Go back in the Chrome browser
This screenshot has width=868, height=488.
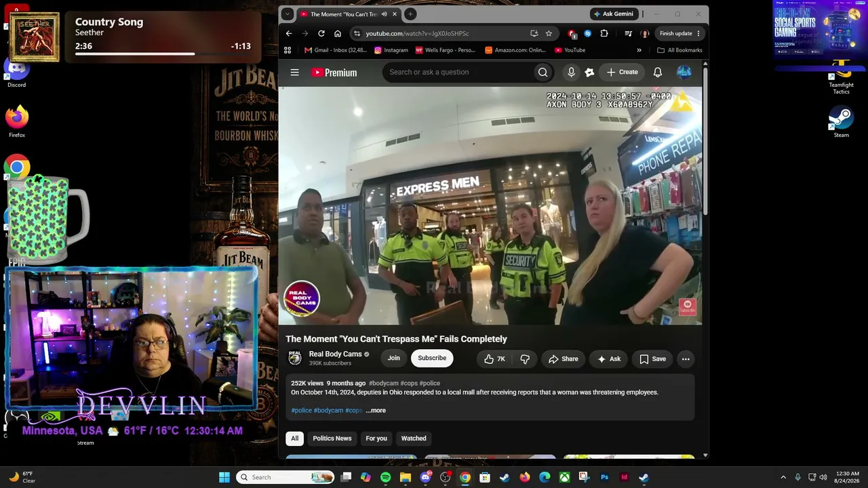tap(289, 33)
